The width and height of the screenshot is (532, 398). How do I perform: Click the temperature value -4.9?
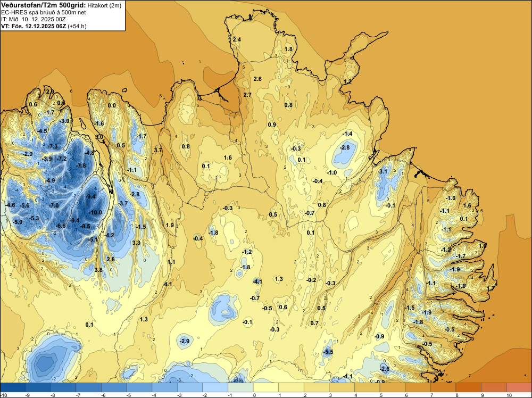pyautogui.click(x=50, y=180)
